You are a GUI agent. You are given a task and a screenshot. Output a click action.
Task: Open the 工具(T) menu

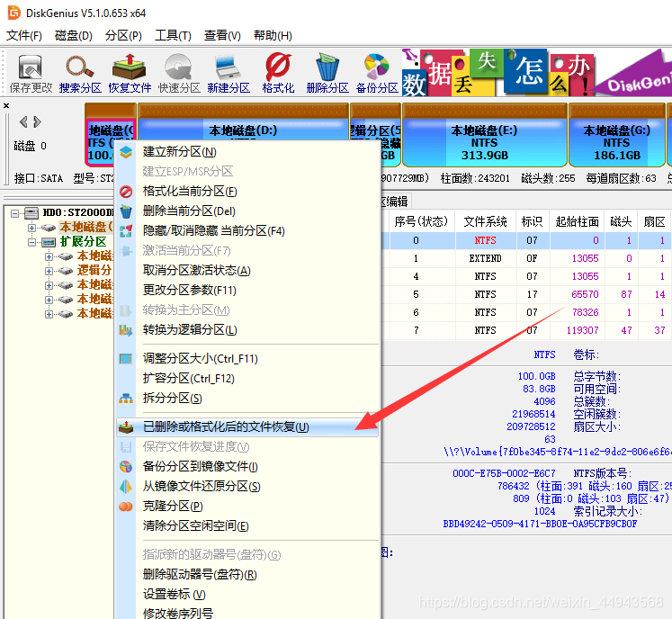(x=173, y=36)
